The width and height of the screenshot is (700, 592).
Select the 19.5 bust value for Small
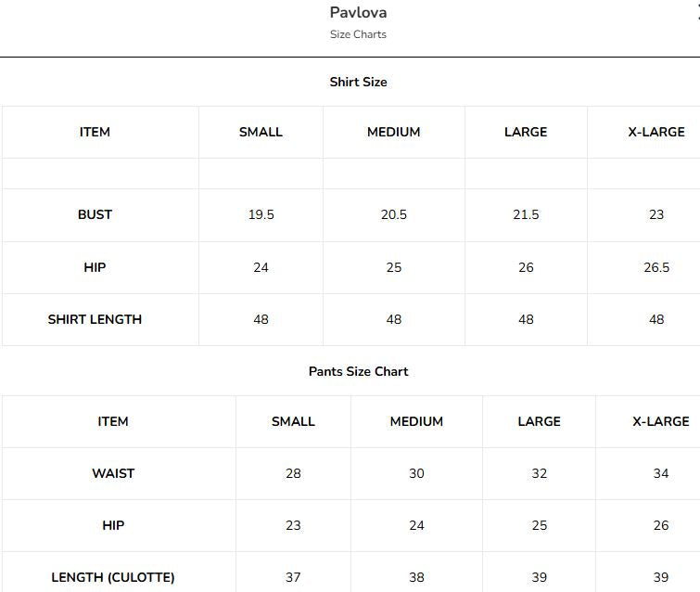261,214
